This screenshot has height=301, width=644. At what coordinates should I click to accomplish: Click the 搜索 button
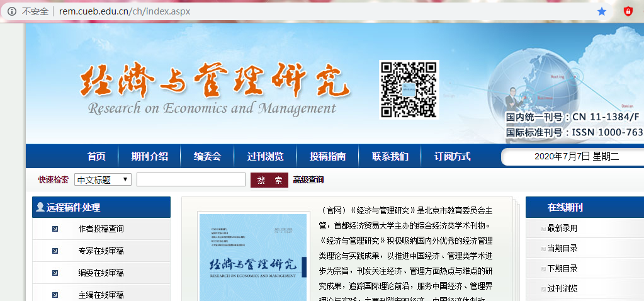pos(269,180)
